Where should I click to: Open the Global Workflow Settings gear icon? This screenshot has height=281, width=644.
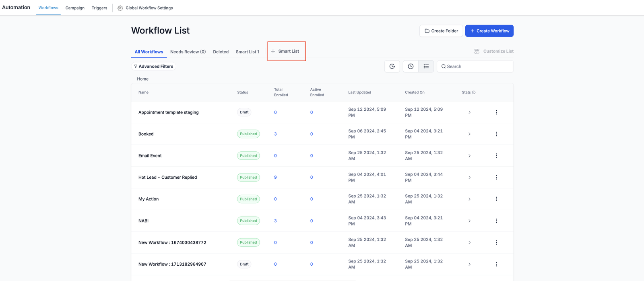pyautogui.click(x=120, y=8)
